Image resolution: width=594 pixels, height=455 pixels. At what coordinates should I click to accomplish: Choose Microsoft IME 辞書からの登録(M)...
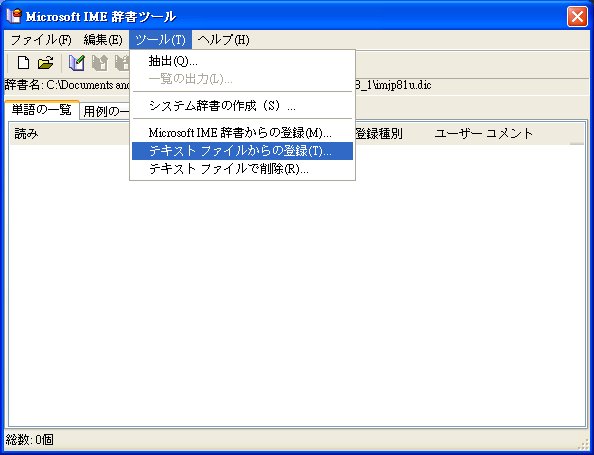pos(242,133)
